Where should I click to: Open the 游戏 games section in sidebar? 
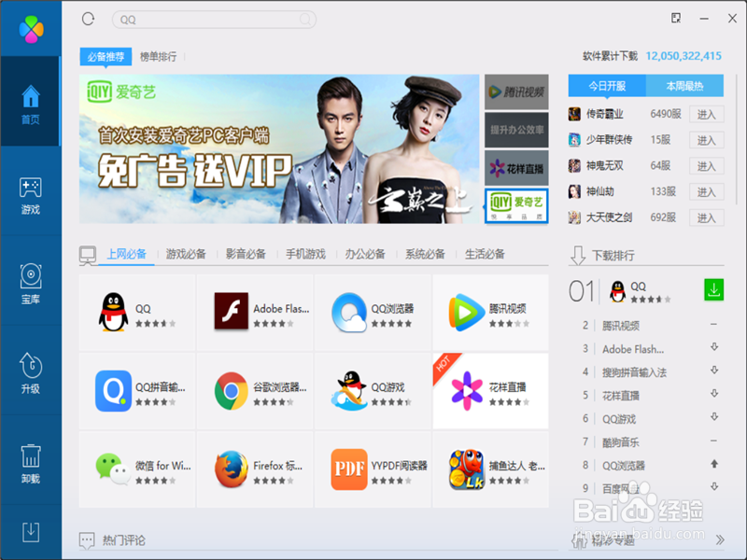coord(31,195)
